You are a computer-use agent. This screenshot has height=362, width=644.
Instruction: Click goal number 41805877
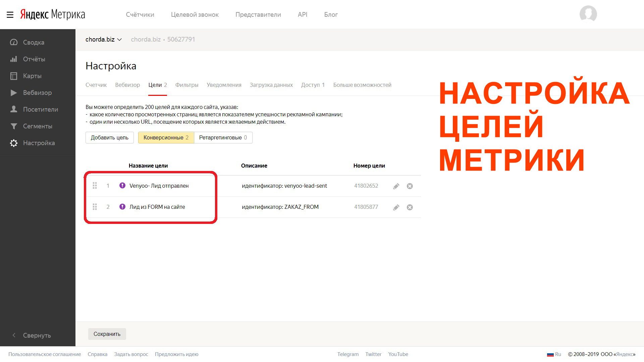click(x=366, y=207)
